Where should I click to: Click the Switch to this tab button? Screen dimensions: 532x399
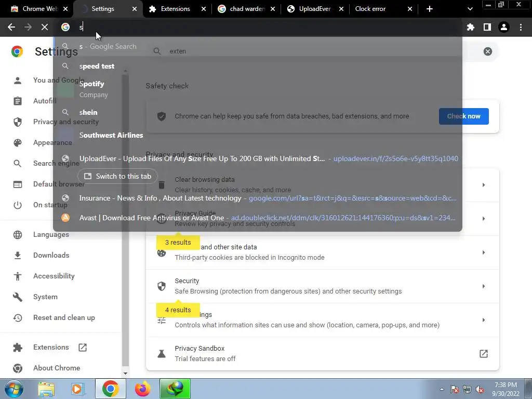pyautogui.click(x=117, y=177)
